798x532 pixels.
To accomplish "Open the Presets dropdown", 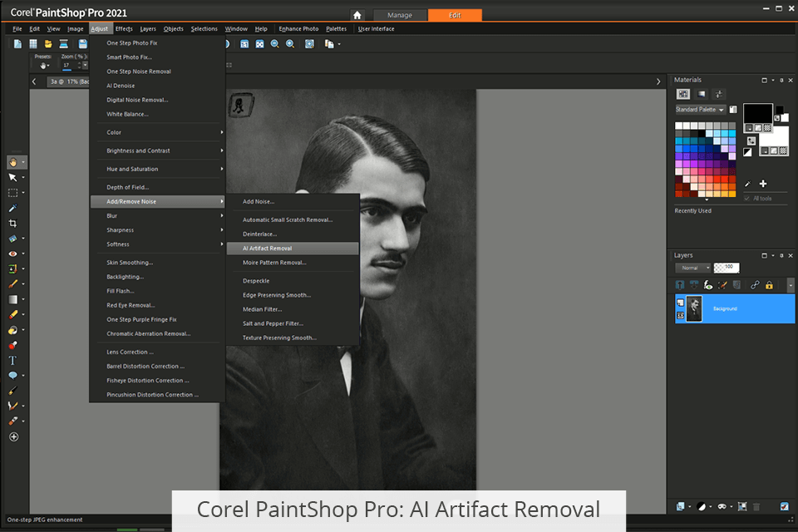I will [x=44, y=66].
